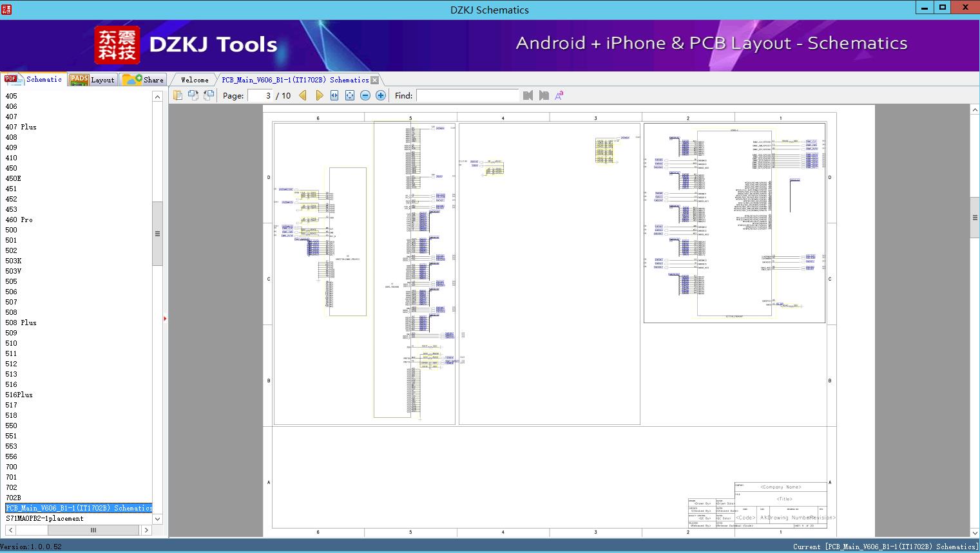The width and height of the screenshot is (980, 553).
Task: Select model 503V in list
Action: [x=14, y=271]
